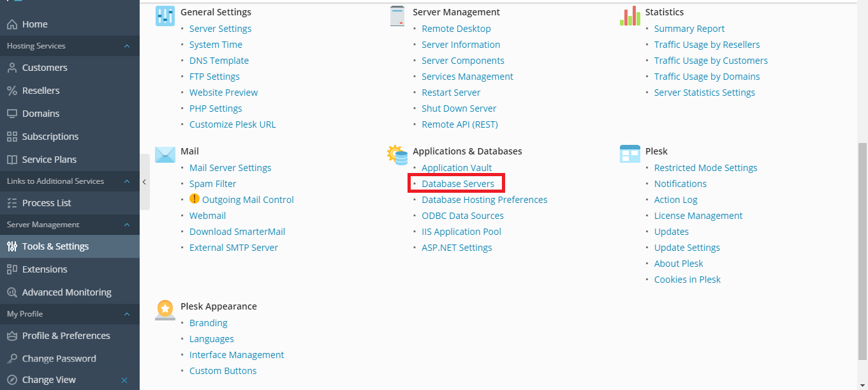Click the Tools & Settings sliders icon
The height and width of the screenshot is (390, 868).
pyautogui.click(x=11, y=246)
